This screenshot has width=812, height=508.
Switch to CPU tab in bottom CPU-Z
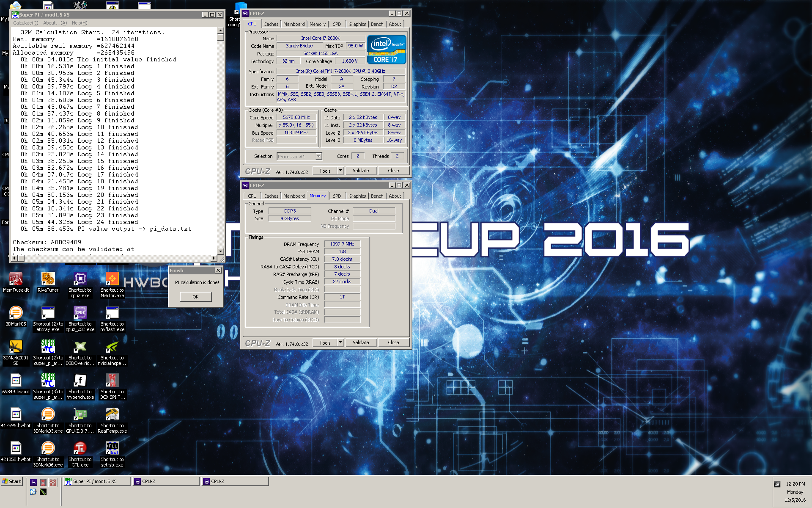pos(252,196)
